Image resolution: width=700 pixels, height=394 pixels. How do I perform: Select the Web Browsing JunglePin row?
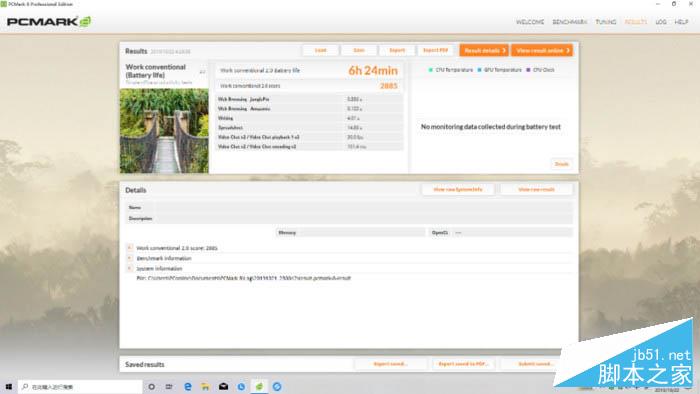(309, 99)
